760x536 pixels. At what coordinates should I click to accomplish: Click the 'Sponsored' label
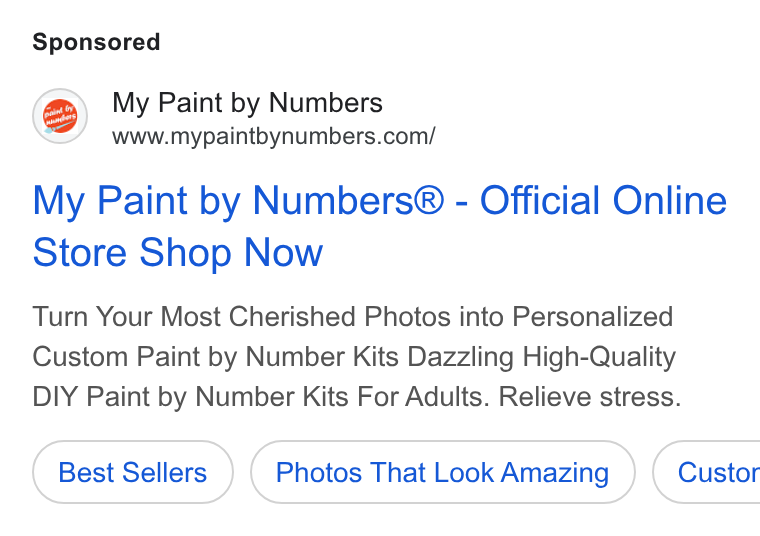pyautogui.click(x=96, y=42)
